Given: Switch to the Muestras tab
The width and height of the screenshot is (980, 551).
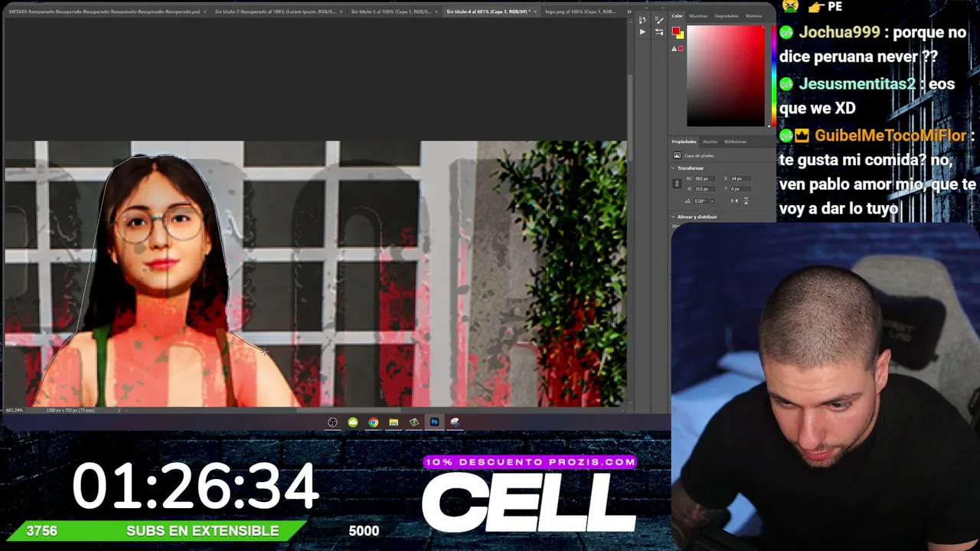Looking at the screenshot, I should (698, 16).
